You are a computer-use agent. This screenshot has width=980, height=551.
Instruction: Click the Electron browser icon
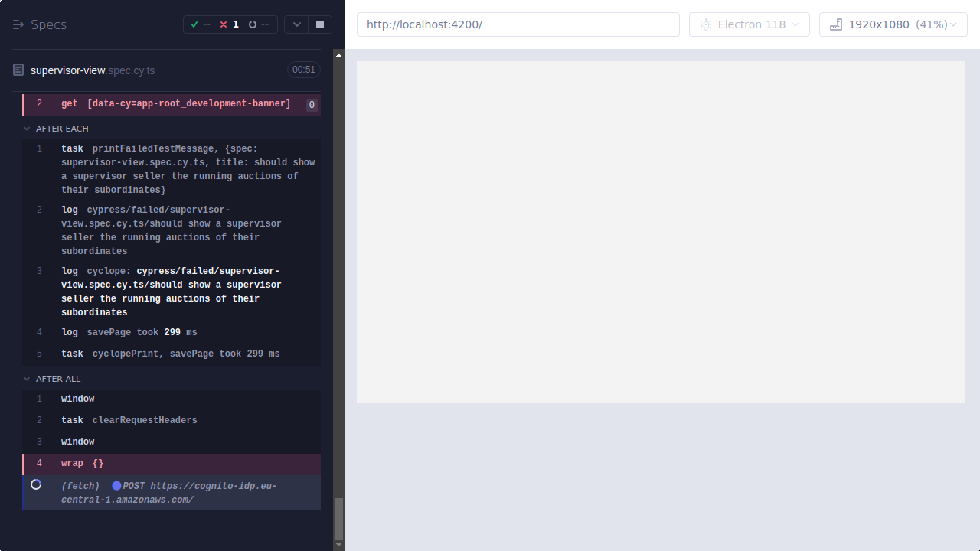(705, 24)
